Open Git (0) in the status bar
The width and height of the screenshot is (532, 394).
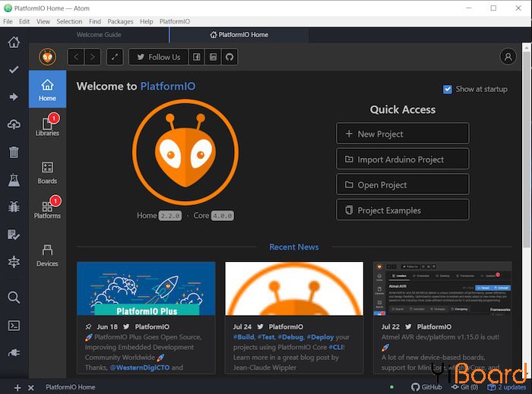[x=465, y=387]
